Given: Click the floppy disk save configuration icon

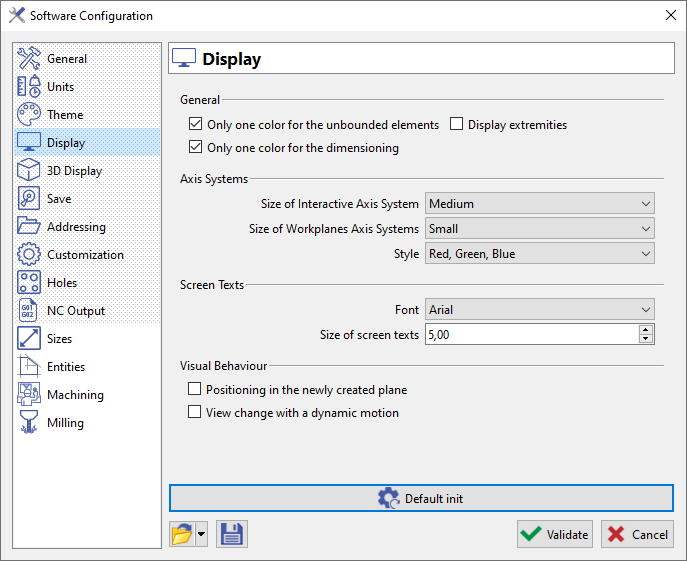Looking at the screenshot, I should pyautogui.click(x=231, y=534).
